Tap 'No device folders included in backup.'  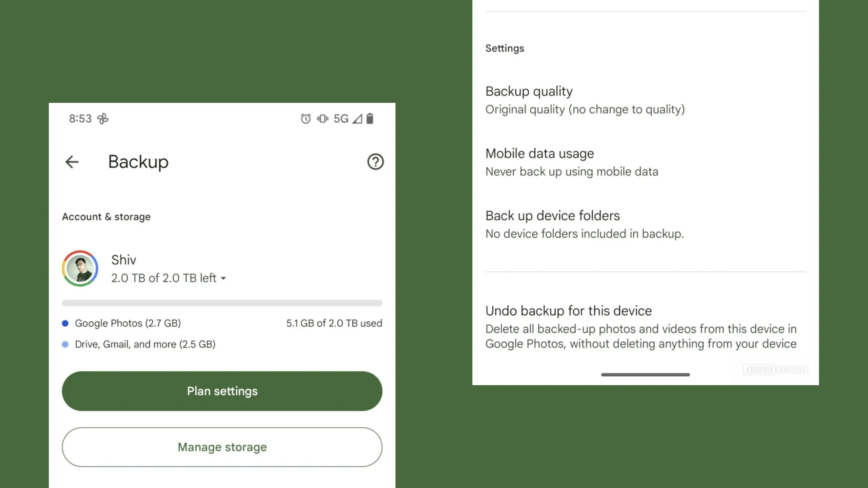(585, 234)
